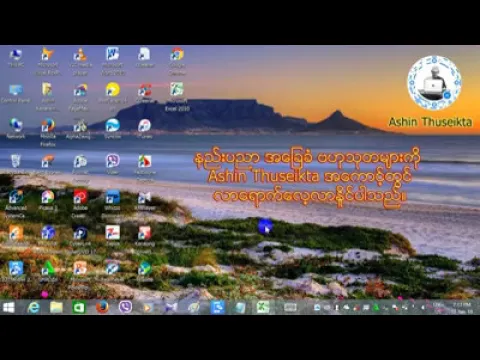This screenshot has height=360, width=480.
Task: Open Internet Explorer from the taskbar
Action: (x=33, y=307)
